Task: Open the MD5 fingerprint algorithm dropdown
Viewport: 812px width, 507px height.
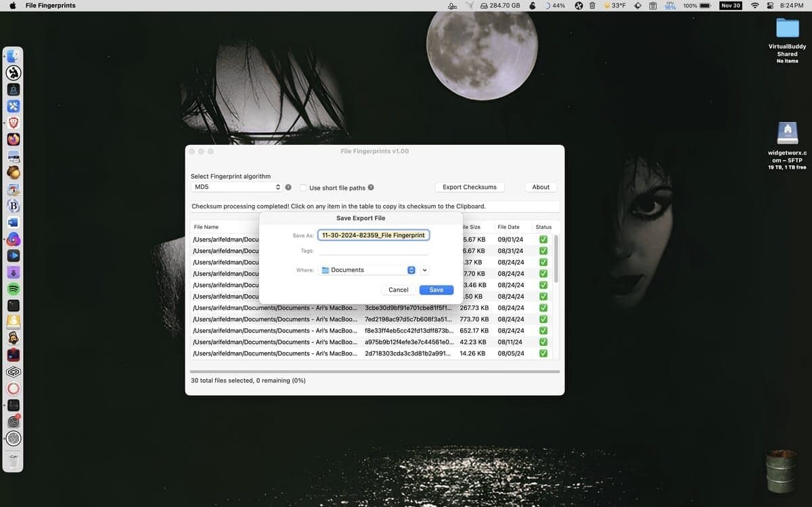Action: click(x=236, y=187)
